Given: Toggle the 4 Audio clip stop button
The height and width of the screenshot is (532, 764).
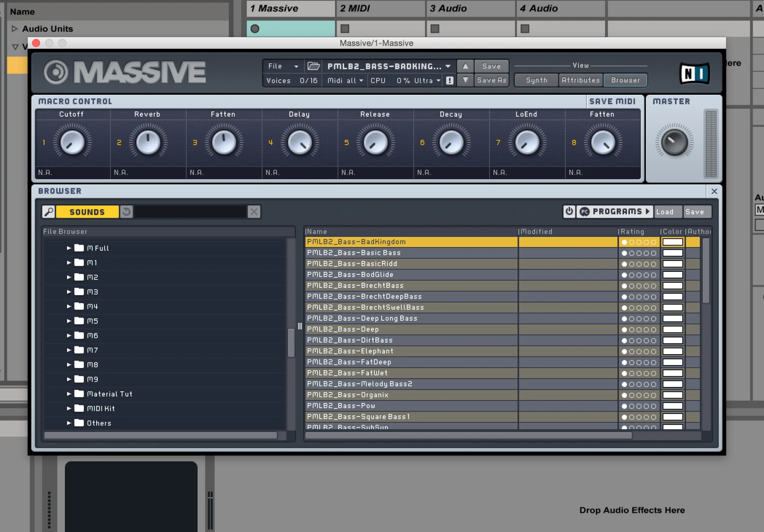Looking at the screenshot, I should click(x=525, y=29).
